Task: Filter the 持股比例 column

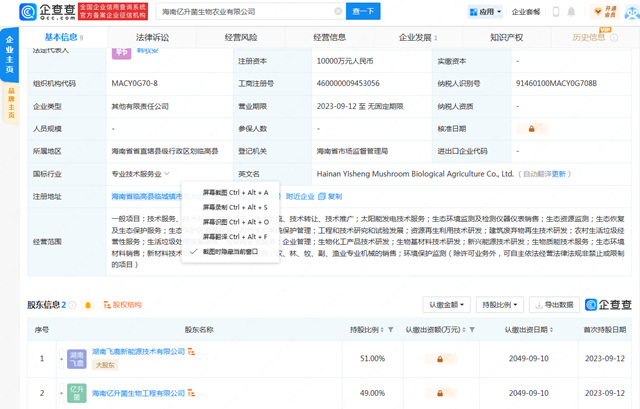Action: tap(391, 329)
